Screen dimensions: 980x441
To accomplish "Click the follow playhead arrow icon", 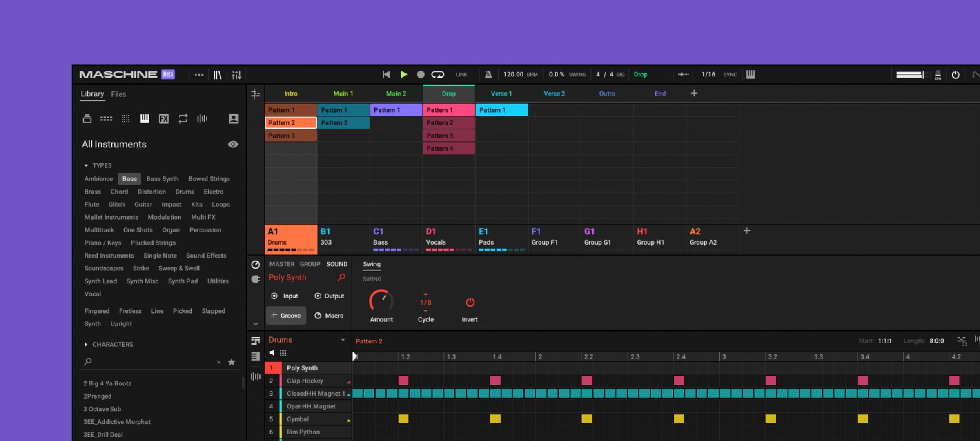I will 683,74.
